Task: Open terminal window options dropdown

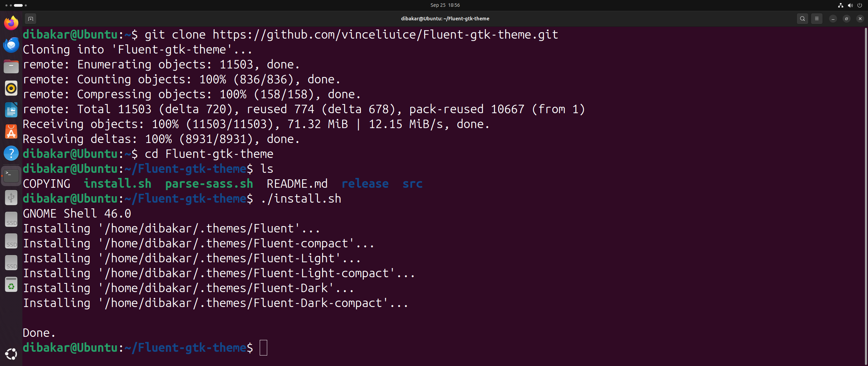Action: 816,19
